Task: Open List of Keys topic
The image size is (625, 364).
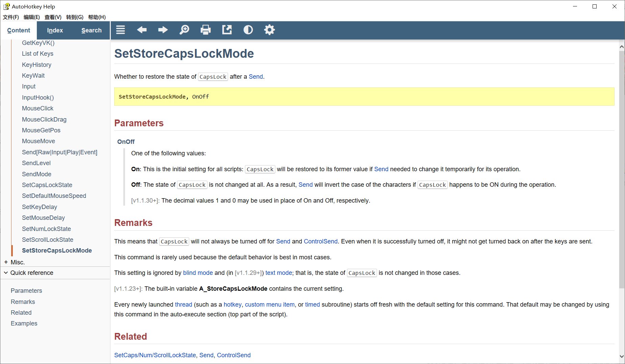Action: pyautogui.click(x=37, y=54)
